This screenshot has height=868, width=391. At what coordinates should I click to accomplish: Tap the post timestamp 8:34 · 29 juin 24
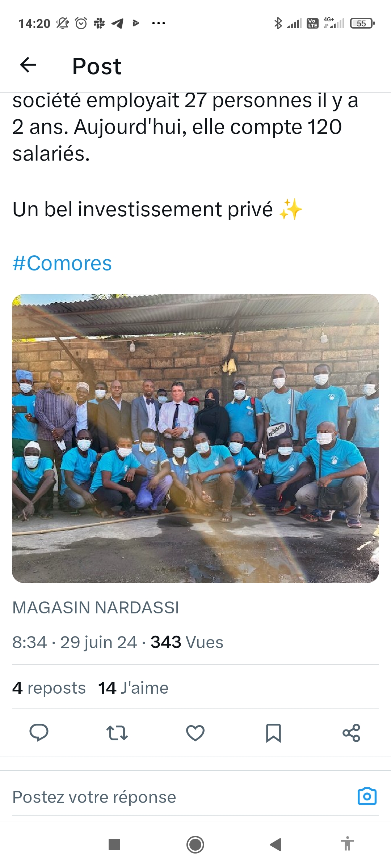tap(75, 642)
